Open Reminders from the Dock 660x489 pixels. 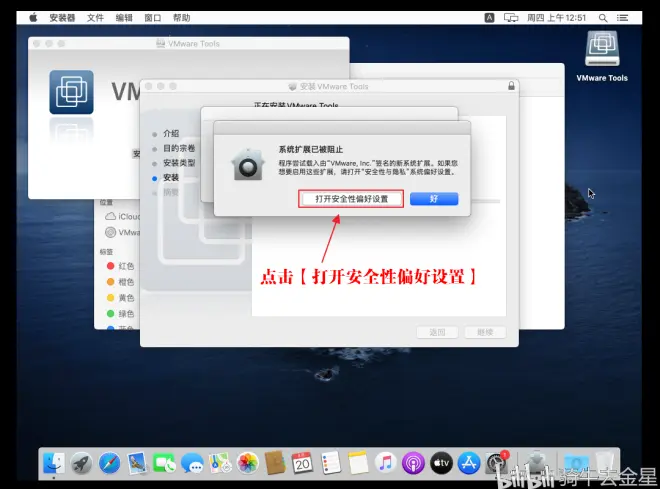330,463
